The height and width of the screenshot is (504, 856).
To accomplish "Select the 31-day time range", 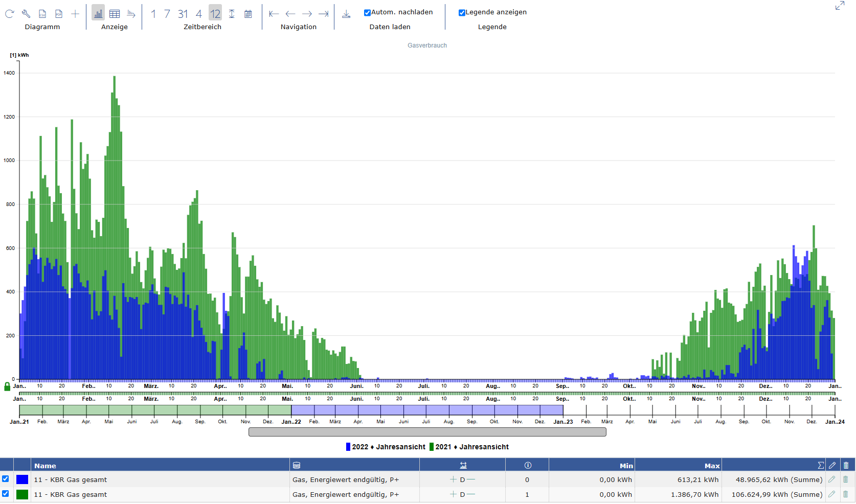I will point(183,14).
